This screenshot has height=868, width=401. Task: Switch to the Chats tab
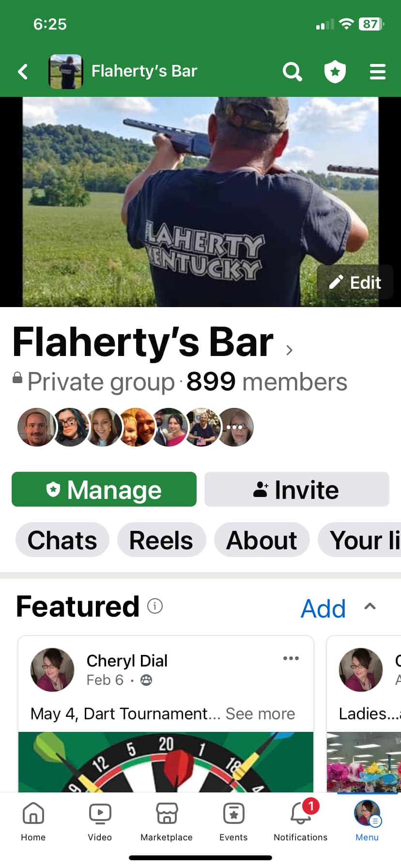click(x=62, y=540)
